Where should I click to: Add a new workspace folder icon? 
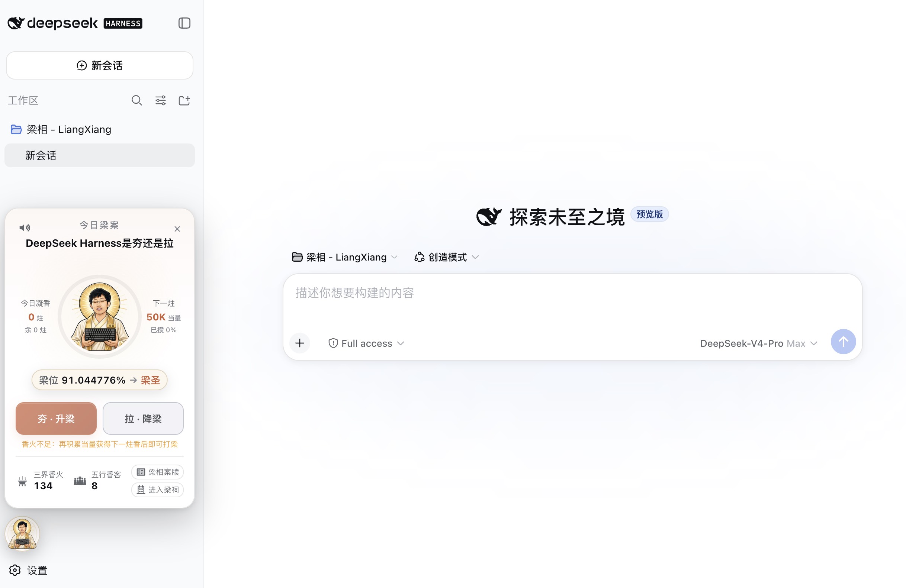coord(184,100)
